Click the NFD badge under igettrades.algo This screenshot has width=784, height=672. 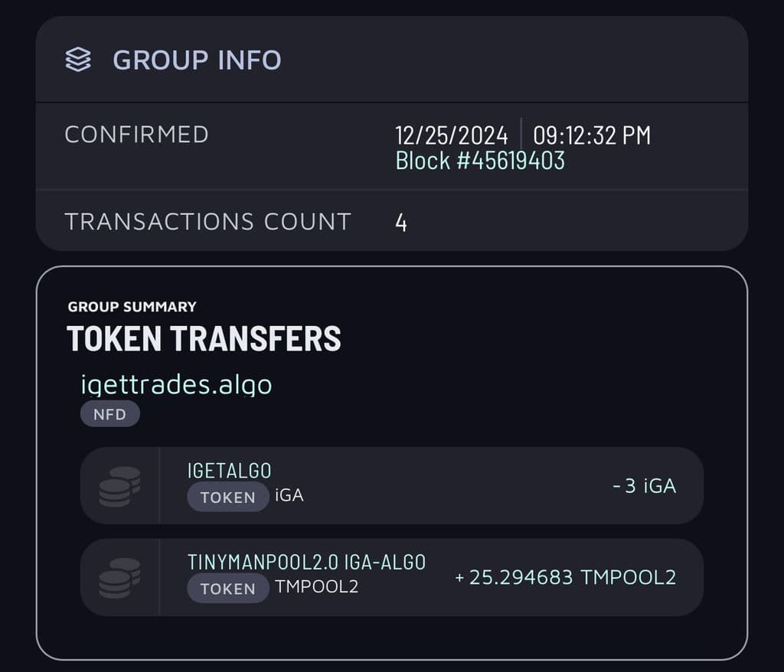[110, 414]
